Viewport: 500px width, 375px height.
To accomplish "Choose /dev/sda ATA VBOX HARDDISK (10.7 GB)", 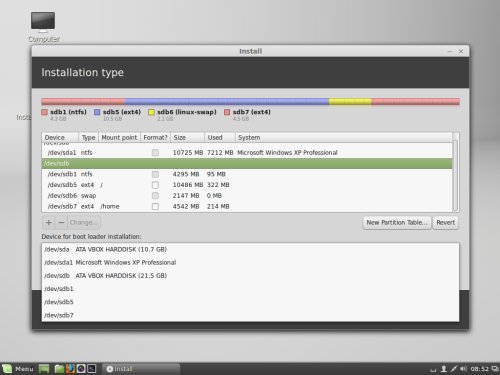I will (x=250, y=249).
